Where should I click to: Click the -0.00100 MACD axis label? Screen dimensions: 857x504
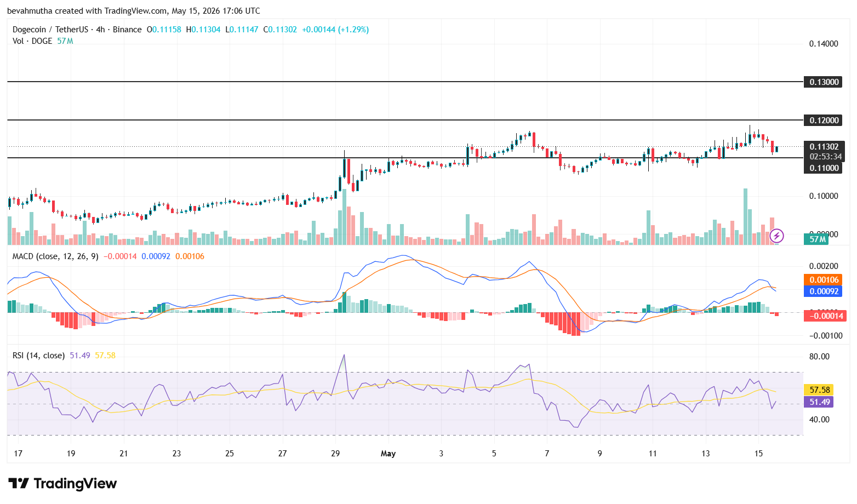pyautogui.click(x=825, y=336)
